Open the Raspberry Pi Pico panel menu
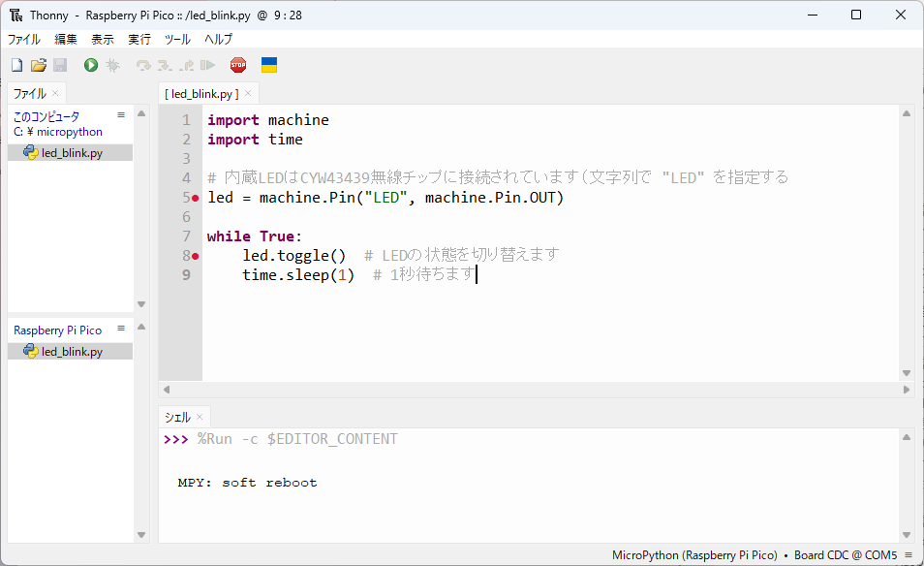 pos(121,330)
